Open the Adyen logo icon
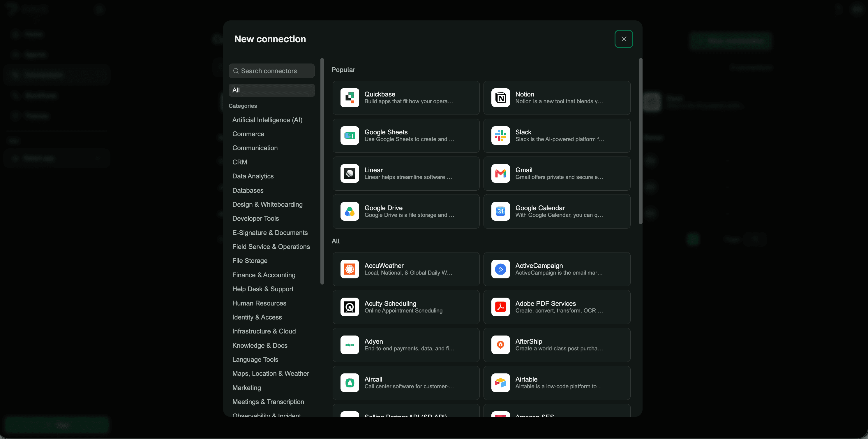 point(350,345)
